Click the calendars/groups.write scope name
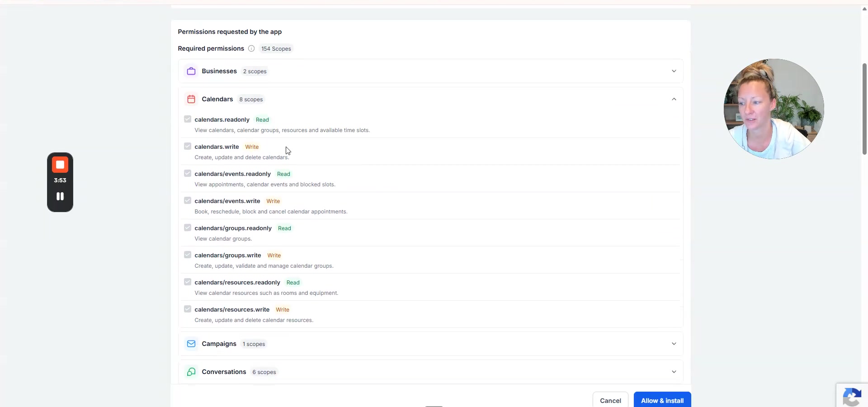Image resolution: width=868 pixels, height=407 pixels. [228, 256]
